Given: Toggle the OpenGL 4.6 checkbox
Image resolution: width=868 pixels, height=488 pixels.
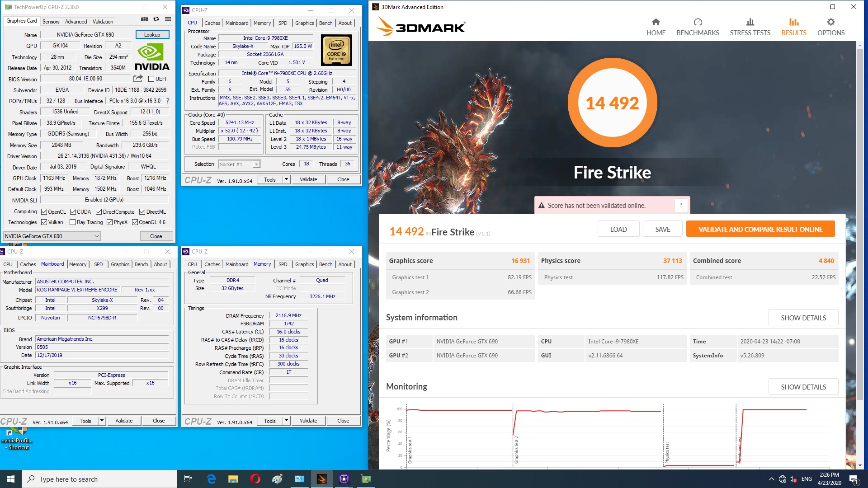Looking at the screenshot, I should click(135, 222).
